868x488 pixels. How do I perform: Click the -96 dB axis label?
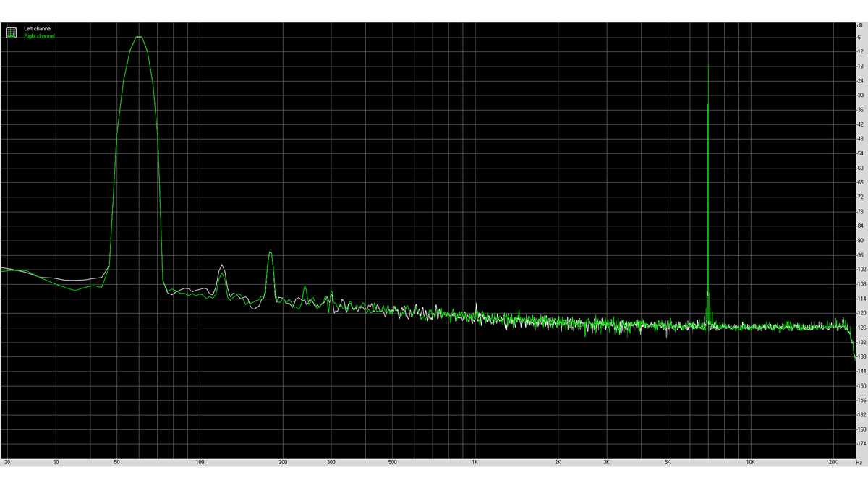pyautogui.click(x=859, y=254)
